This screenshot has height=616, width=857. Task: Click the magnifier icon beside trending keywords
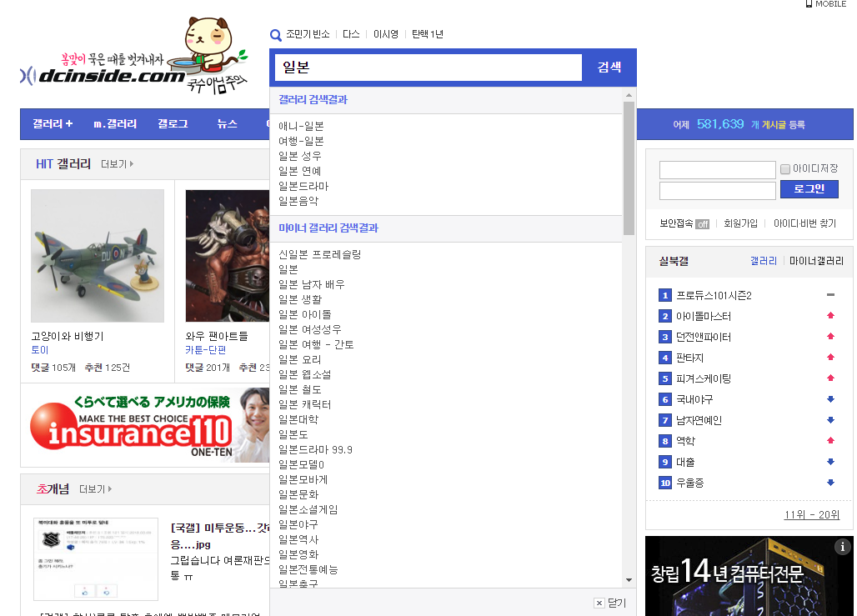pos(275,35)
